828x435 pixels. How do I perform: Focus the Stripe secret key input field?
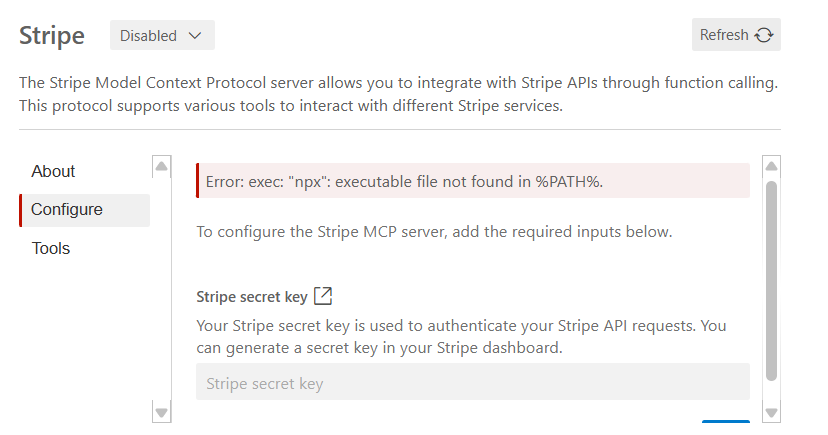point(472,383)
